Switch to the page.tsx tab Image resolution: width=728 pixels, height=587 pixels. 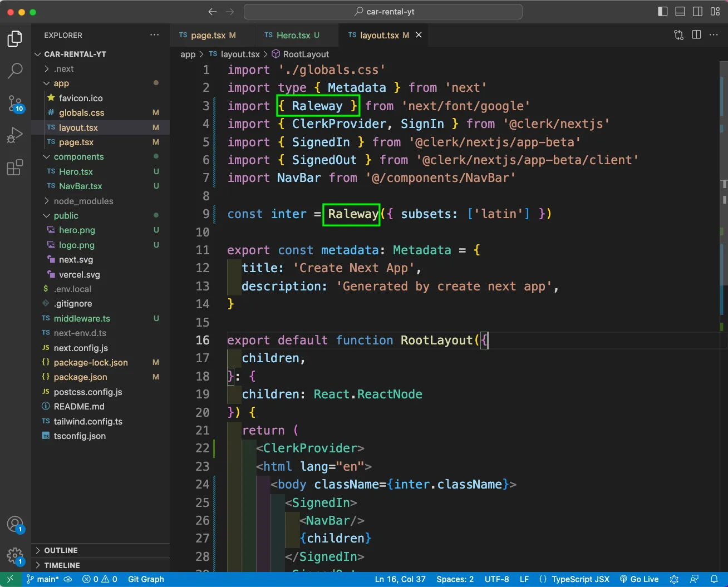pyautogui.click(x=207, y=35)
